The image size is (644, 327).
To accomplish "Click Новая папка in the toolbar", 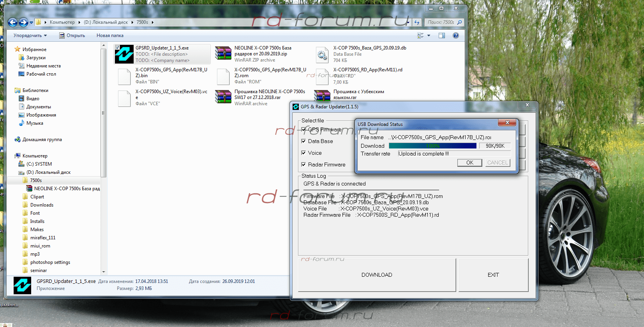I will [110, 35].
